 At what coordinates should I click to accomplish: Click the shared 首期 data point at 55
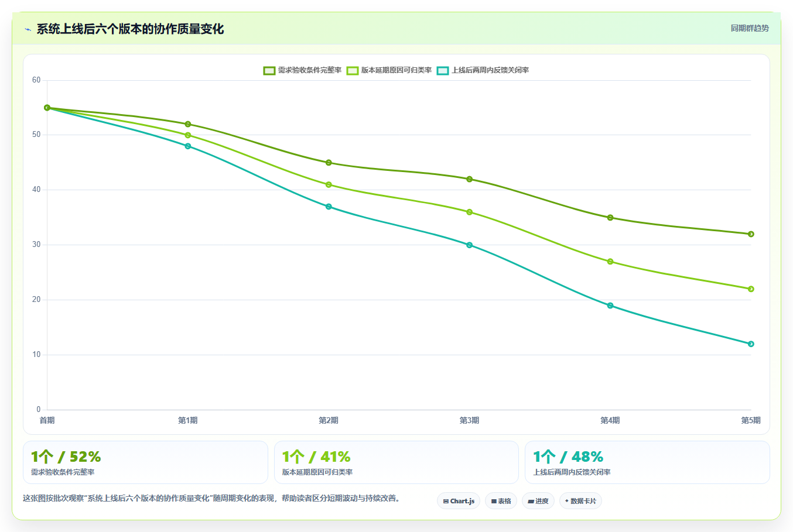click(47, 108)
